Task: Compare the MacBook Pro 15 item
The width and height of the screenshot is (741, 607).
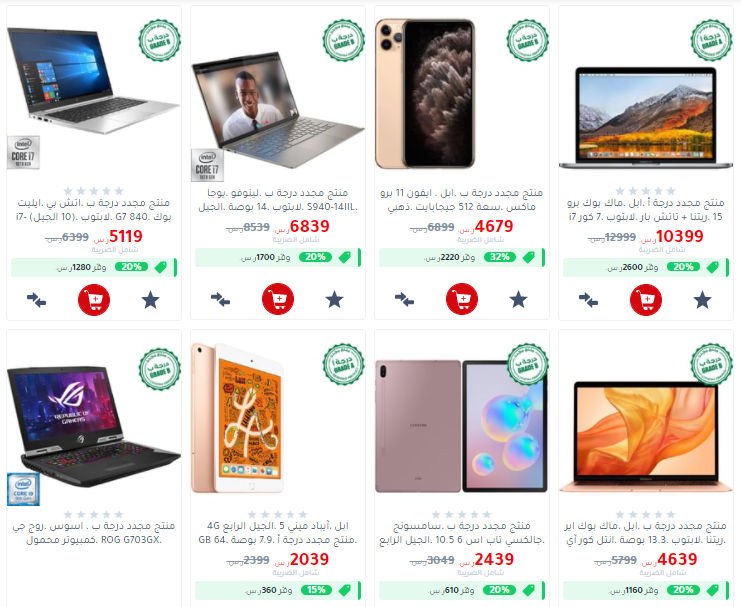Action: [x=588, y=300]
